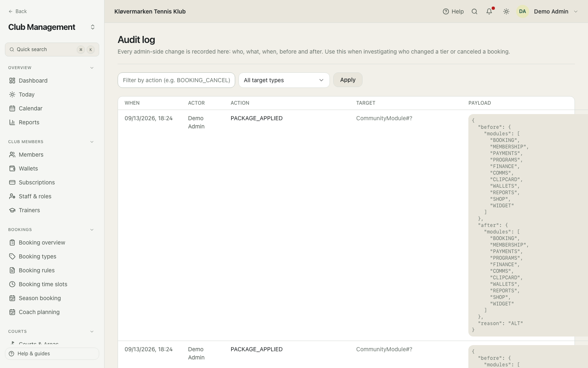Image resolution: width=588 pixels, height=368 pixels.
Task: Open the Reports page
Action: click(x=52, y=122)
